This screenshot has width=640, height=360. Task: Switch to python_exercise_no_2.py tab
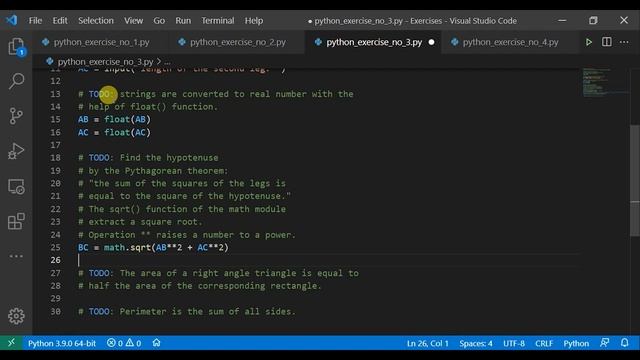coord(238,42)
